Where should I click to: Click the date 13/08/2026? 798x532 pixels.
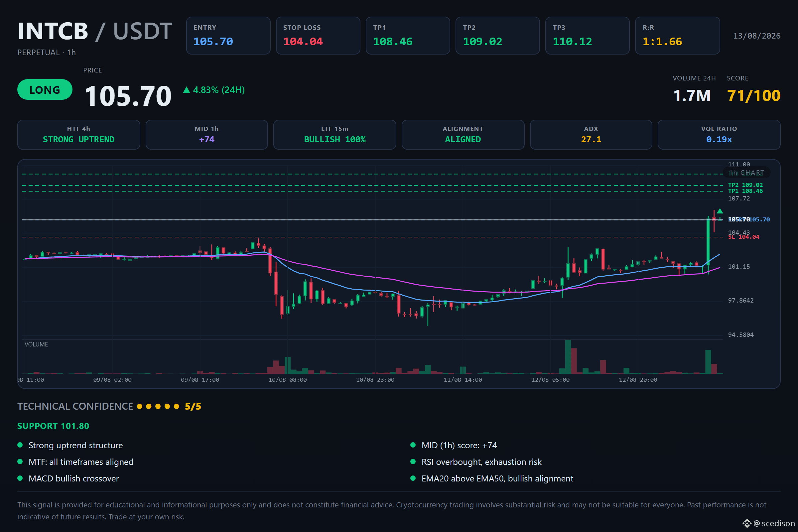pyautogui.click(x=757, y=36)
